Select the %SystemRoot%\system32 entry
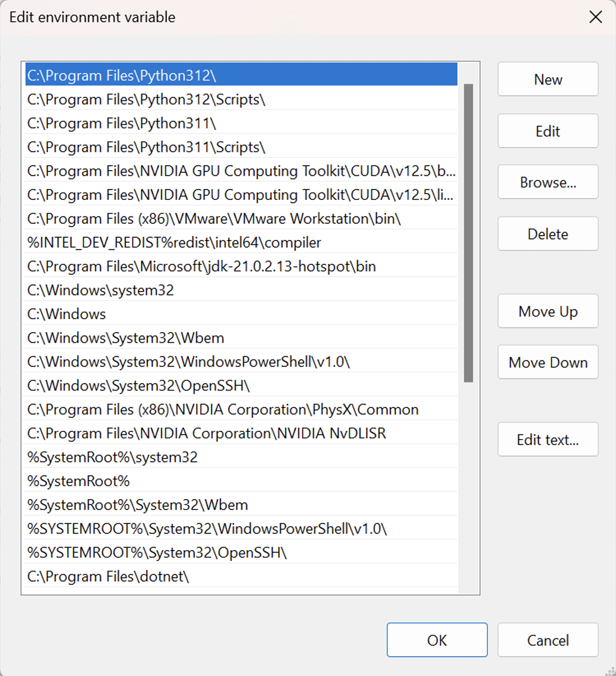 pyautogui.click(x=241, y=457)
